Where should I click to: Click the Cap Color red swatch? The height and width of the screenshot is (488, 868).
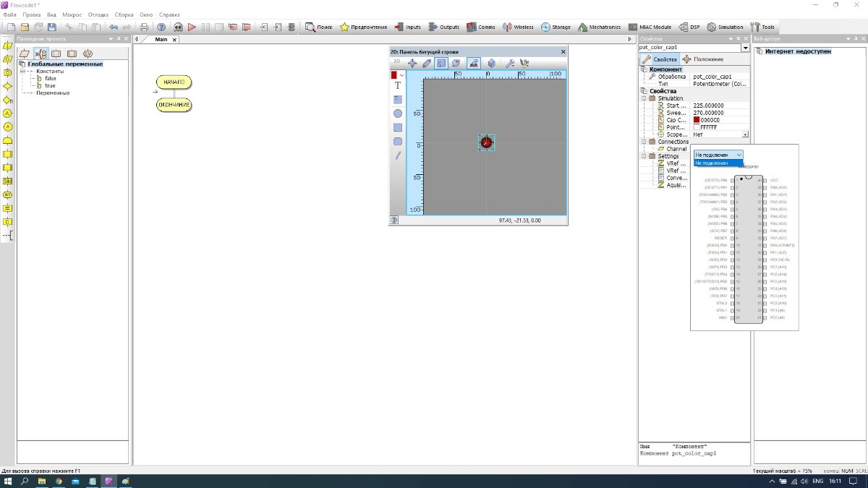[696, 120]
